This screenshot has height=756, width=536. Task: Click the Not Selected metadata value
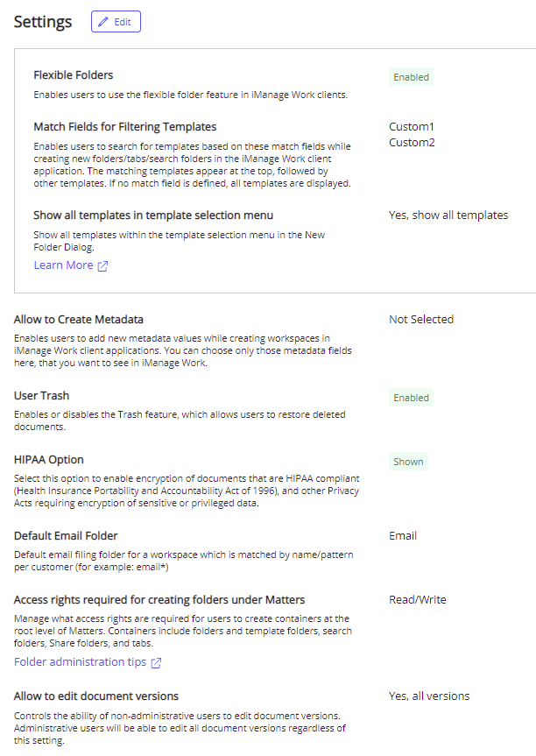point(421,320)
